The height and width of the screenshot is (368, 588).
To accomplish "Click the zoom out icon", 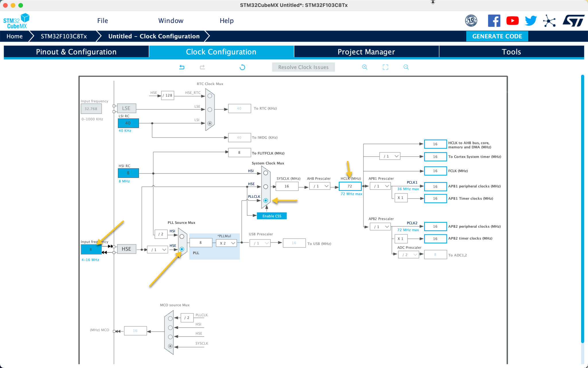I will [406, 67].
